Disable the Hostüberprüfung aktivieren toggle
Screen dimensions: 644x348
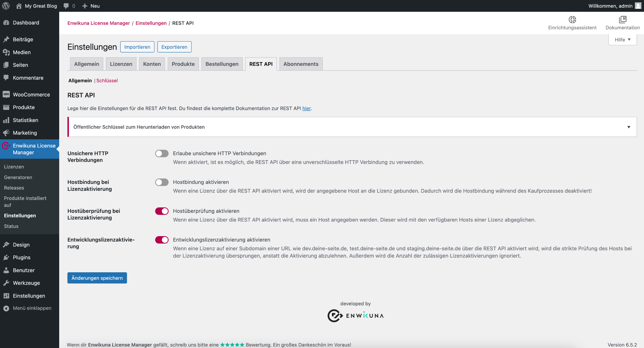point(162,211)
